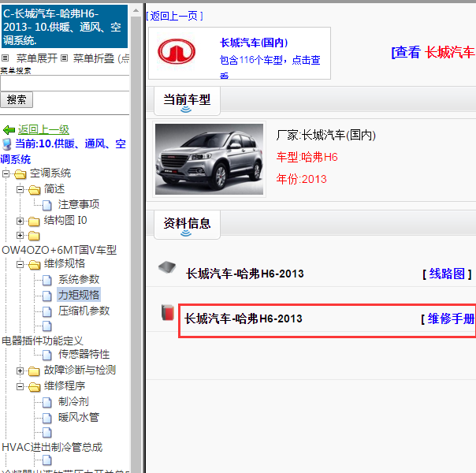
Task: Select the 电器插件功能定义 tree item
Action: click(x=43, y=341)
